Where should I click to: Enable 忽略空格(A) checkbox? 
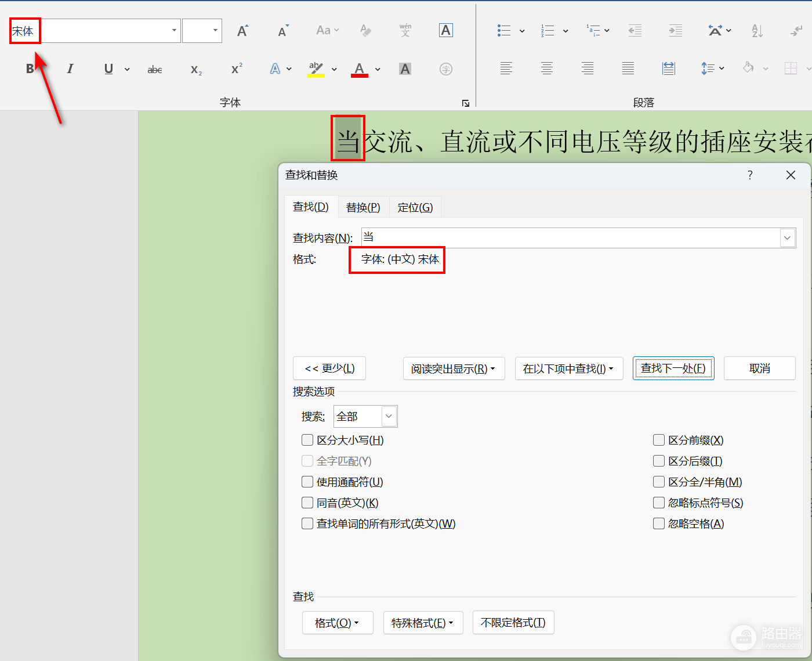click(x=659, y=523)
